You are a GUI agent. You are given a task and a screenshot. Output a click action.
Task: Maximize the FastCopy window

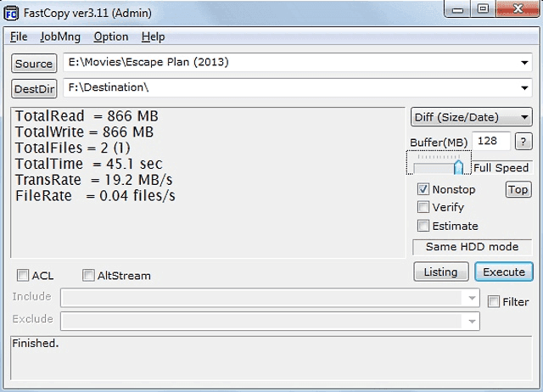tap(483, 9)
